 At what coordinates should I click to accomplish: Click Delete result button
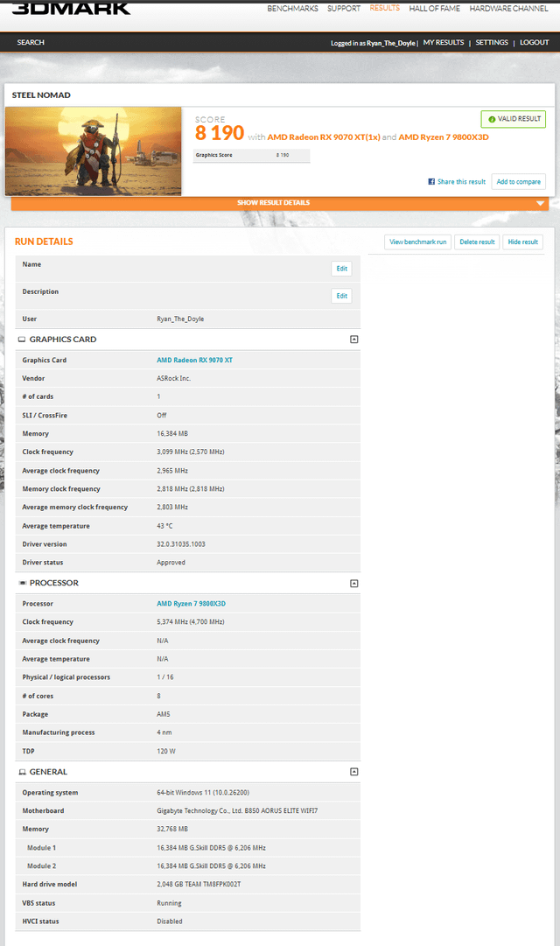click(x=477, y=242)
